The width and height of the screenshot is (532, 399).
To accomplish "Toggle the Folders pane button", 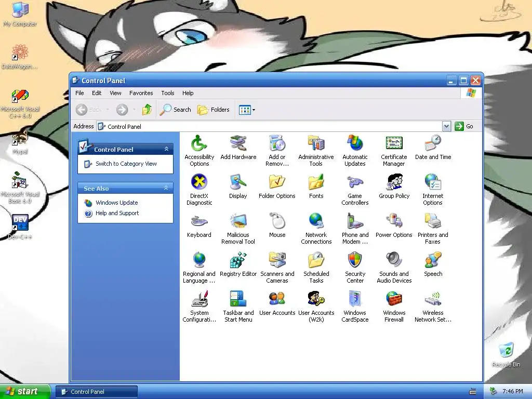I will point(214,110).
